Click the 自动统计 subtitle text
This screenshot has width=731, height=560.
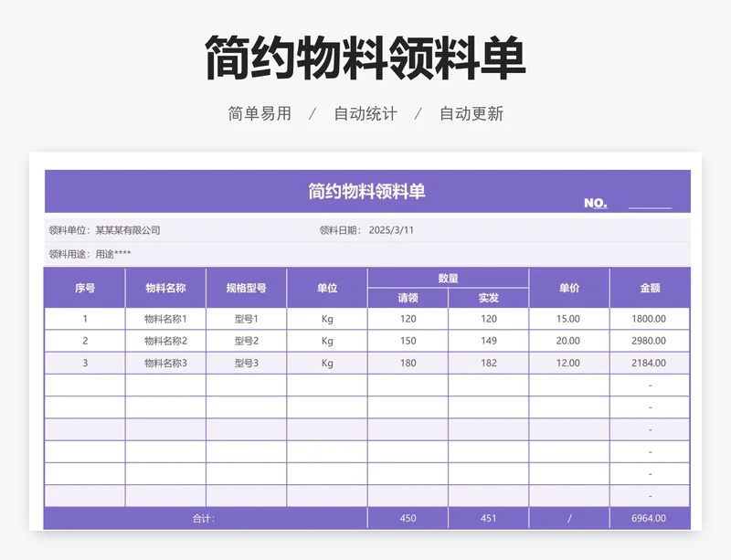365,114
